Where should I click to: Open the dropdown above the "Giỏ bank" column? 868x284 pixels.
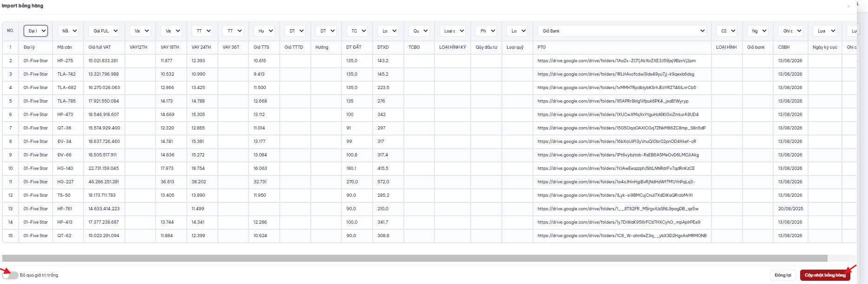pyautogui.click(x=758, y=31)
